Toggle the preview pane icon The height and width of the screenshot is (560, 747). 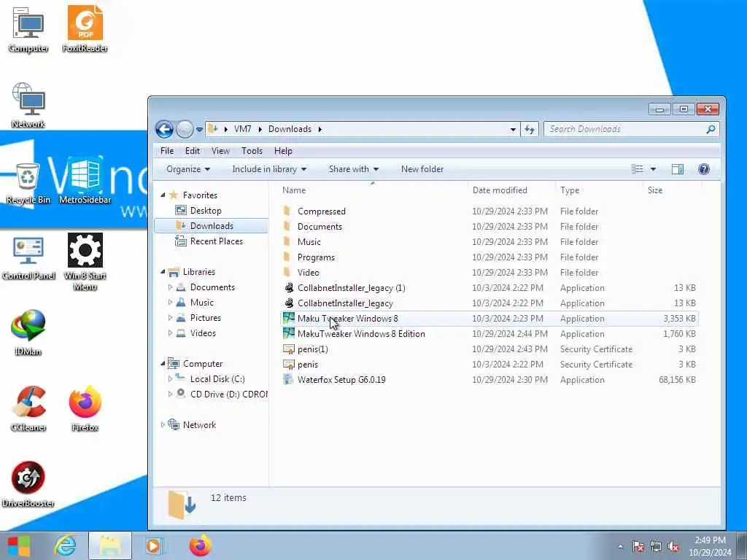pos(678,169)
